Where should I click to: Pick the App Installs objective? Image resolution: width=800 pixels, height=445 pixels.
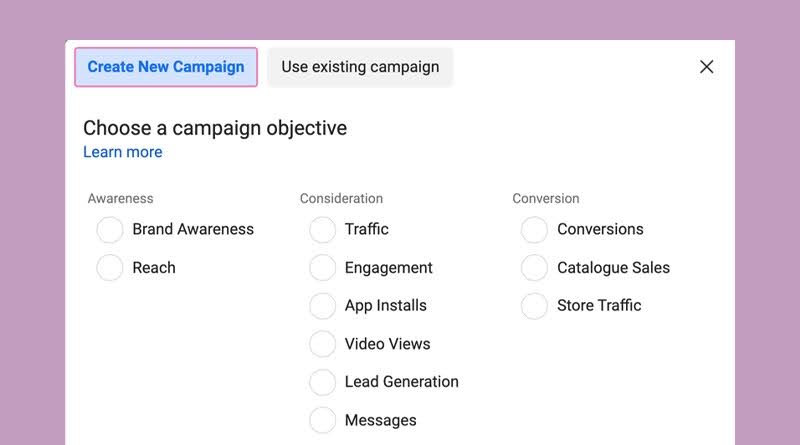[x=322, y=306]
